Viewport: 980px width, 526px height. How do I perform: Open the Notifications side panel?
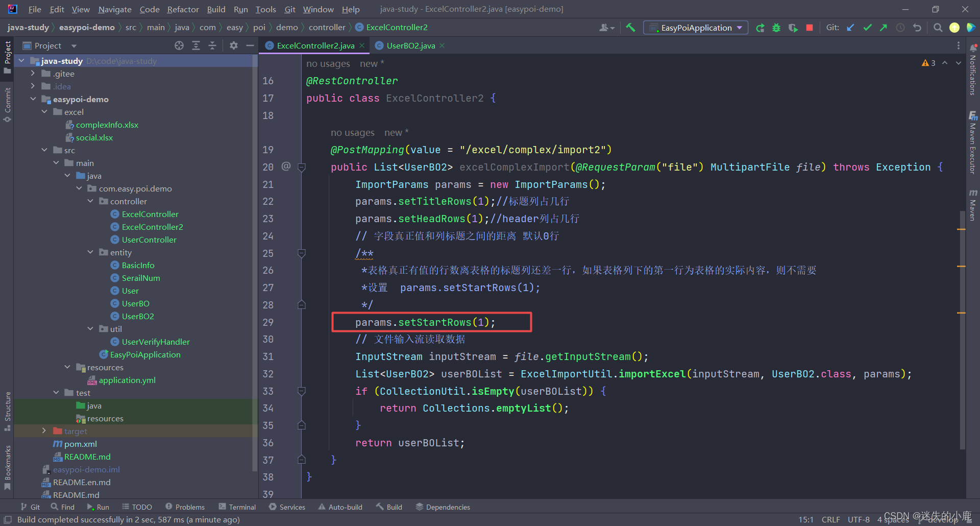(973, 70)
